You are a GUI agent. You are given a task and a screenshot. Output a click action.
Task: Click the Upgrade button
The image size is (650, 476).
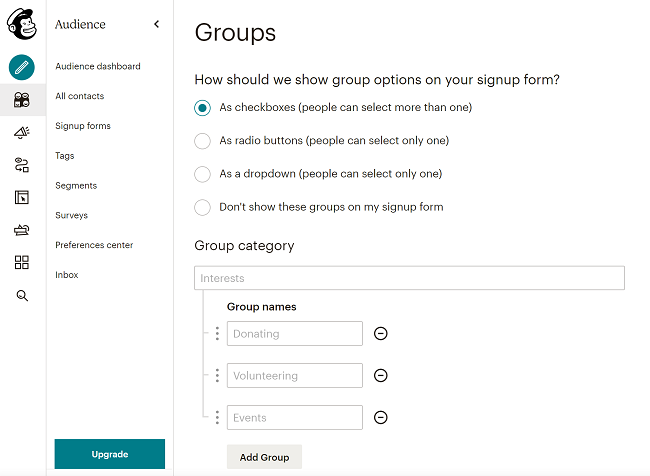[x=109, y=454]
